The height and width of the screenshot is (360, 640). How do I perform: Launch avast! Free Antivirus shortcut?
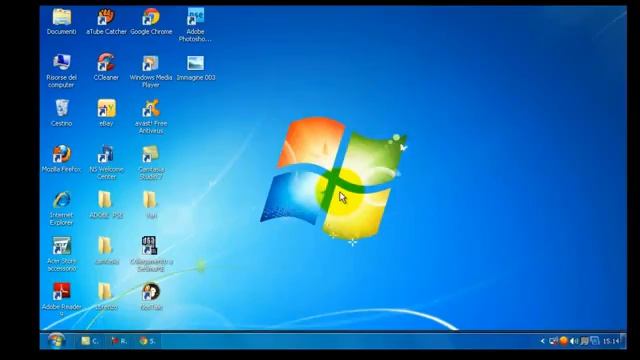coord(151,116)
